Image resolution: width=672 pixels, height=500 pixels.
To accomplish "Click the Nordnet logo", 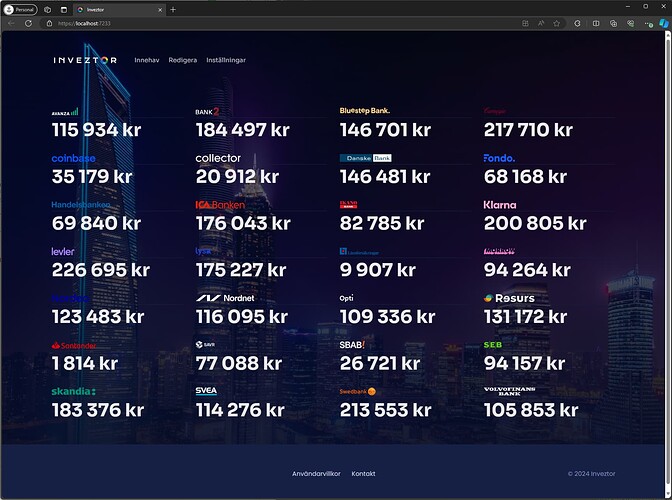I will tap(225, 298).
